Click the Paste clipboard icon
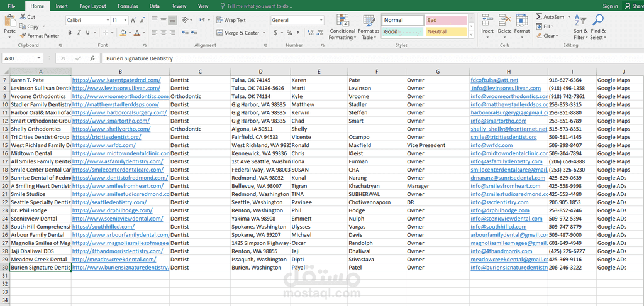 pos(10,21)
